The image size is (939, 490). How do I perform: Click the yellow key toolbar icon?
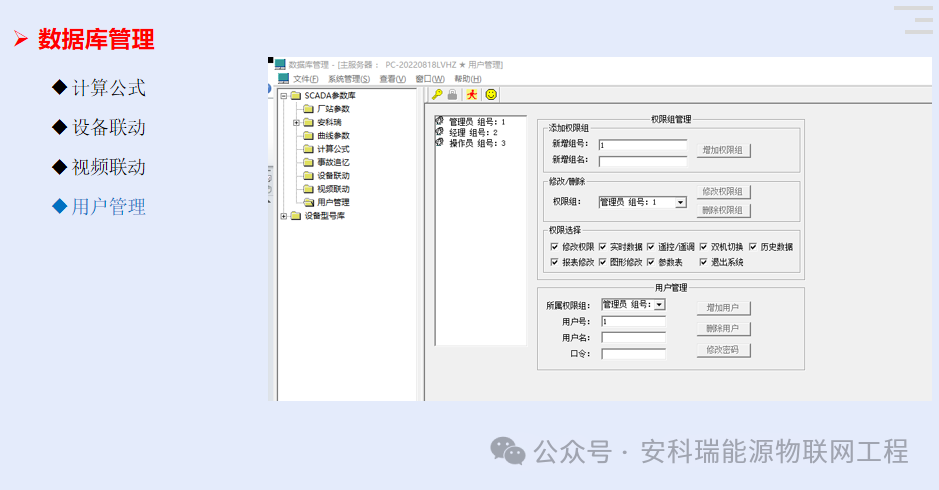[x=437, y=95]
